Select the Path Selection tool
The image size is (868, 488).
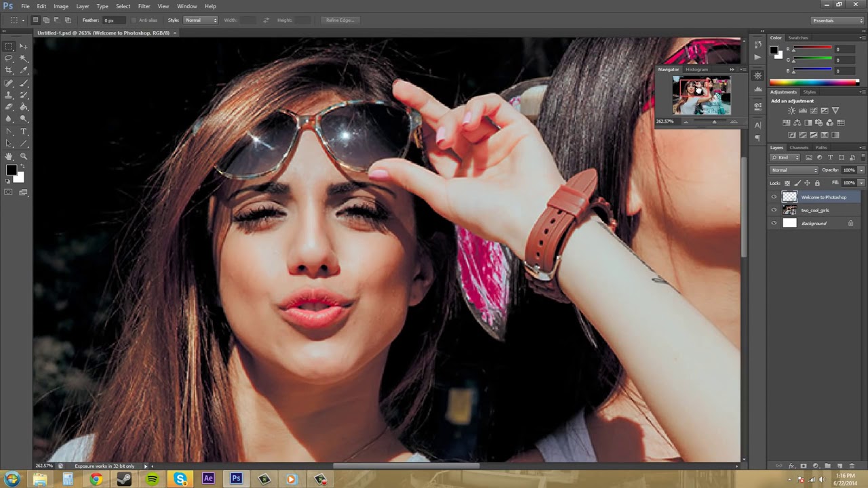(x=9, y=143)
